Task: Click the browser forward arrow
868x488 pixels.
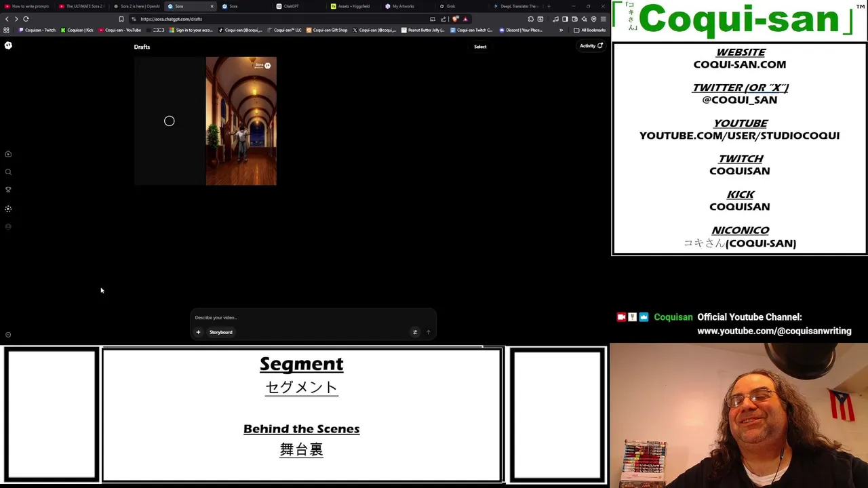Action: click(x=16, y=19)
